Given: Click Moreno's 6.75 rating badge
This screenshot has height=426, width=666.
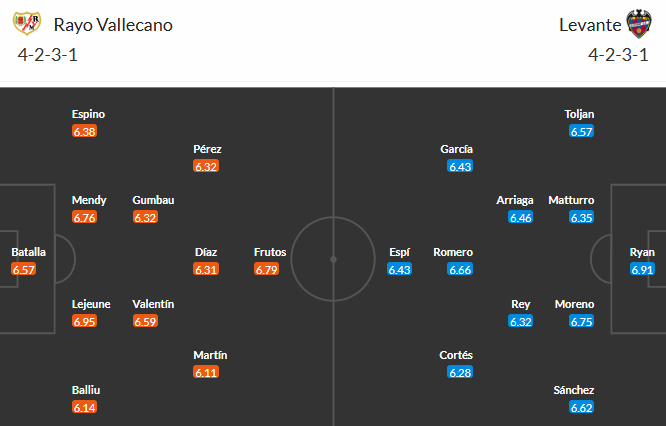Looking at the screenshot, I should (x=582, y=321).
